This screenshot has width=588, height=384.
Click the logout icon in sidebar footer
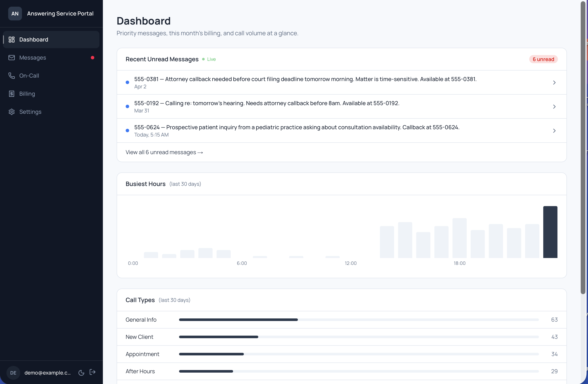(92, 372)
